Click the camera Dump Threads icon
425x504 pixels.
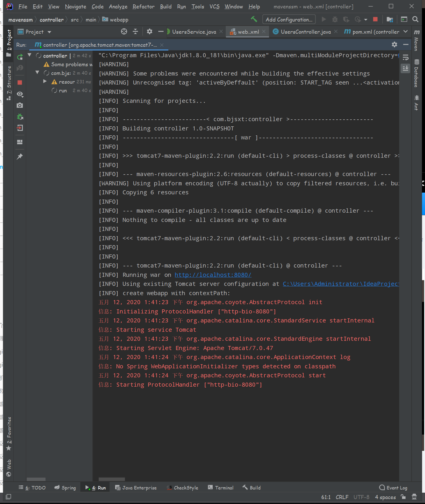(20, 105)
